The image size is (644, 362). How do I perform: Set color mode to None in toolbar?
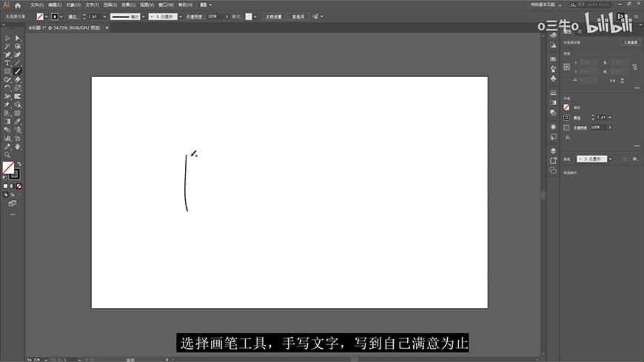coord(19,186)
